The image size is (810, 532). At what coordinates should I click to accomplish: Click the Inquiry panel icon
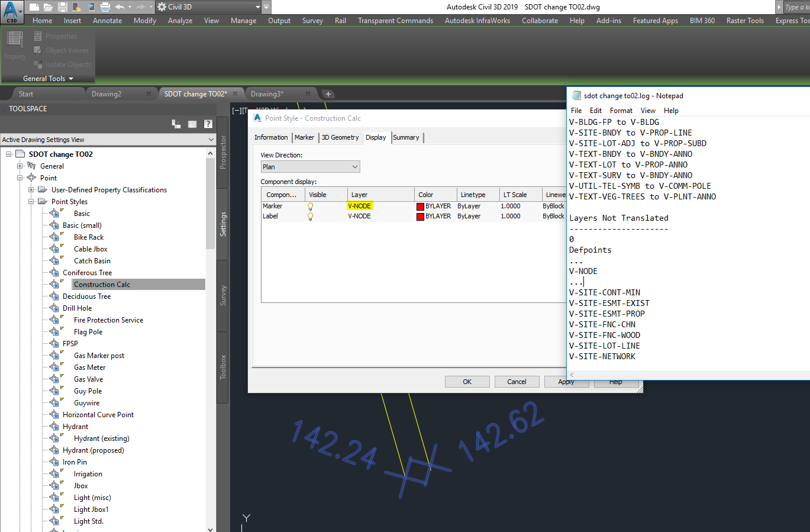click(15, 40)
